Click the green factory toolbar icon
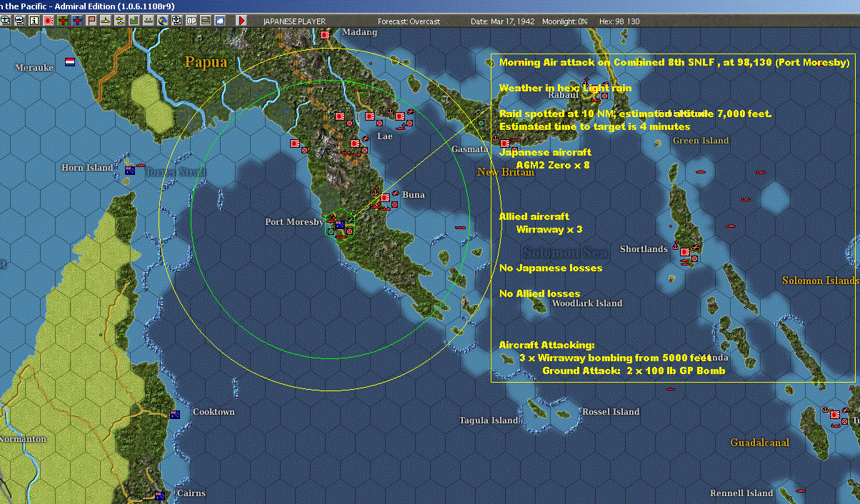The width and height of the screenshot is (860, 504). tap(134, 21)
